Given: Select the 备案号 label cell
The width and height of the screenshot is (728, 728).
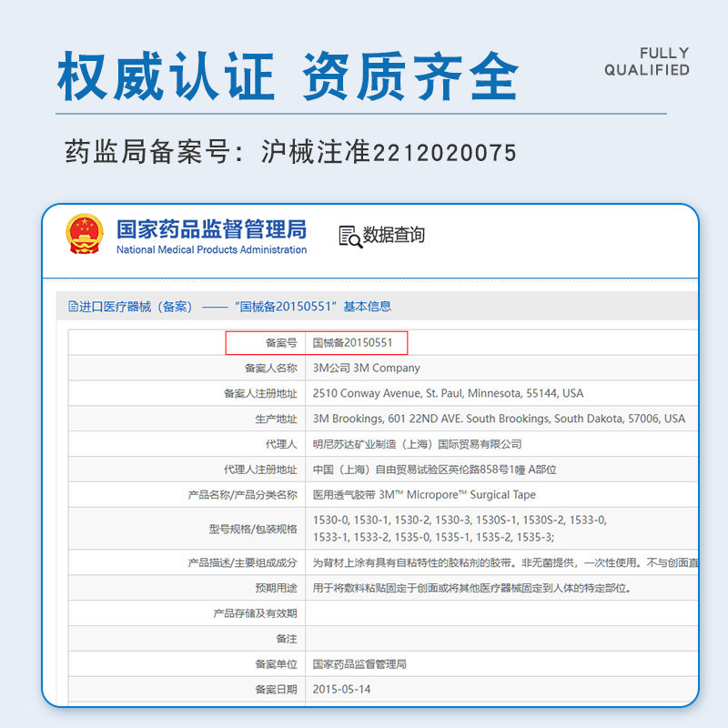Looking at the screenshot, I should click(281, 343).
